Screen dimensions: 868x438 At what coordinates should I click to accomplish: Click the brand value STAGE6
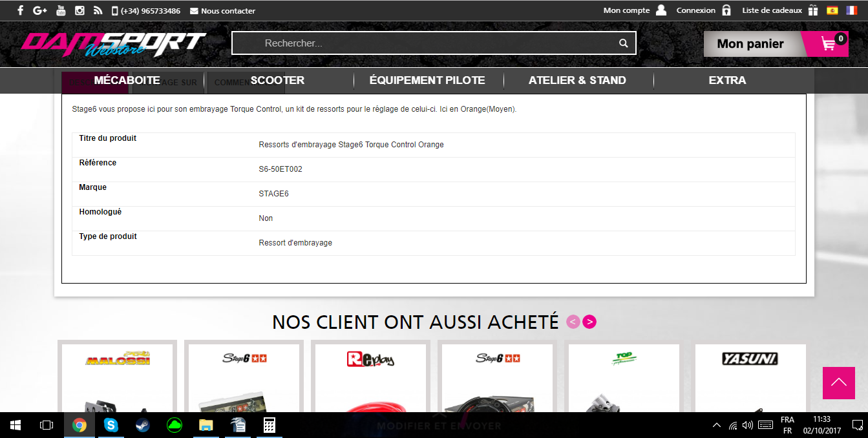(x=273, y=194)
